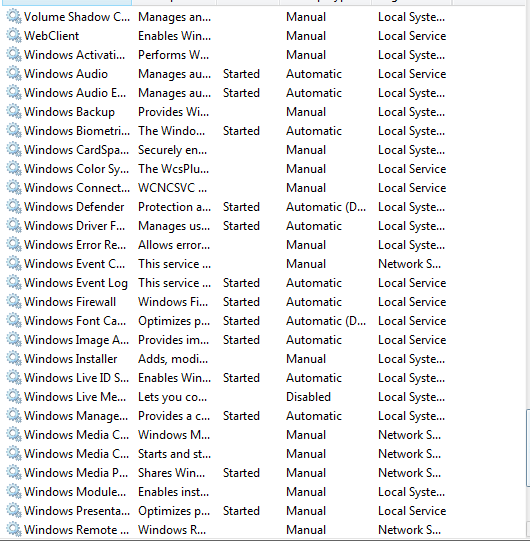This screenshot has width=530, height=541.
Task: Click 'The WcsPlu...' description text
Action: click(173, 169)
